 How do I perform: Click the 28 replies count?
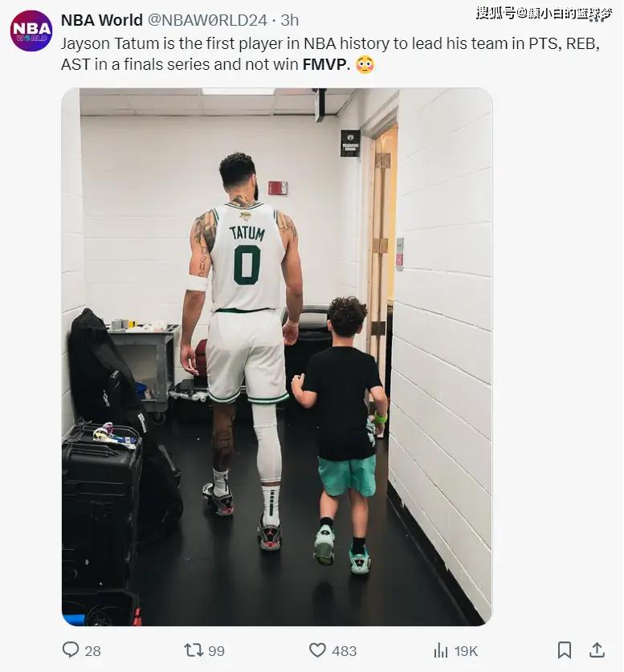[x=92, y=651]
